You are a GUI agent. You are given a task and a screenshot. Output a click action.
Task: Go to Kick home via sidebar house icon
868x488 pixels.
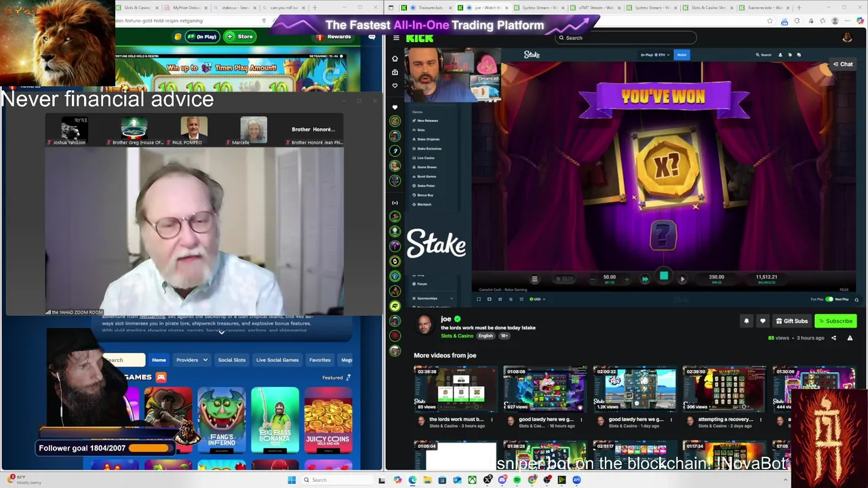coord(395,59)
